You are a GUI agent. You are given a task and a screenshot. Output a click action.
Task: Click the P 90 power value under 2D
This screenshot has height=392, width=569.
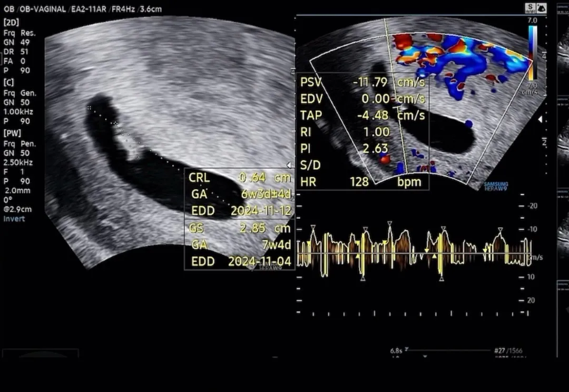pos(17,71)
